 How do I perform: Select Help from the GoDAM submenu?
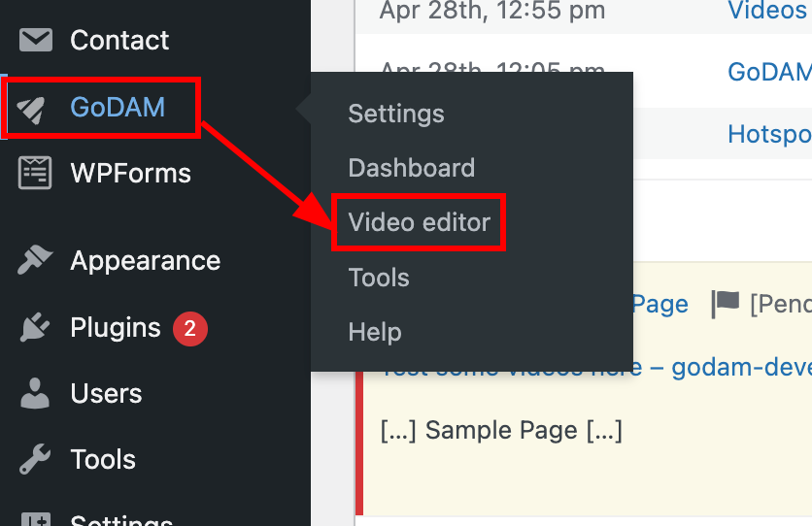[375, 332]
